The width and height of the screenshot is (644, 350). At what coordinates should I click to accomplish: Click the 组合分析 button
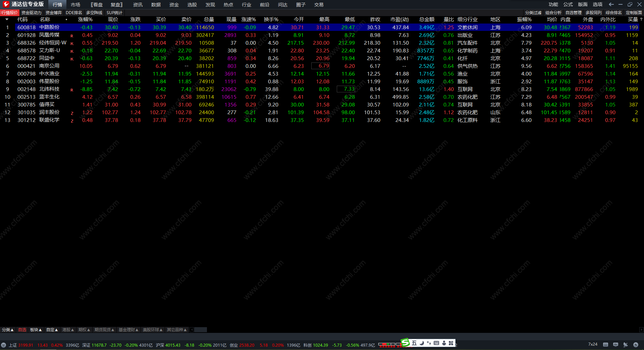553,13
